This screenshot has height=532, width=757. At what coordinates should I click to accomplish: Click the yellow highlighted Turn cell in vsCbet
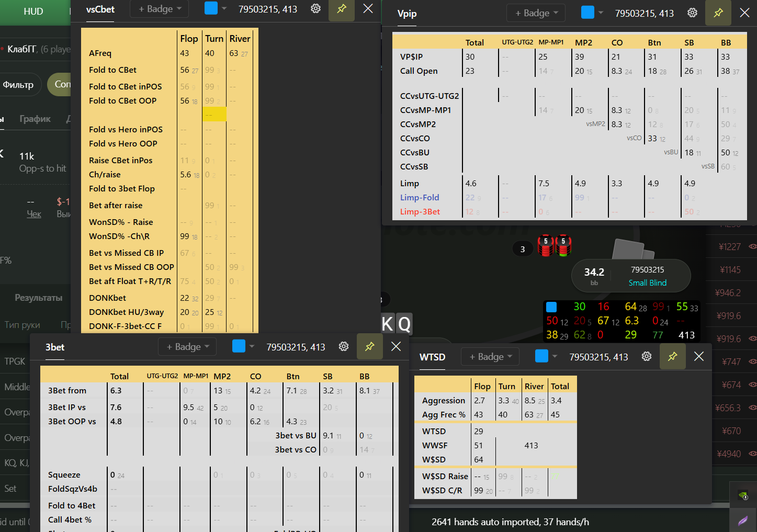[214, 114]
